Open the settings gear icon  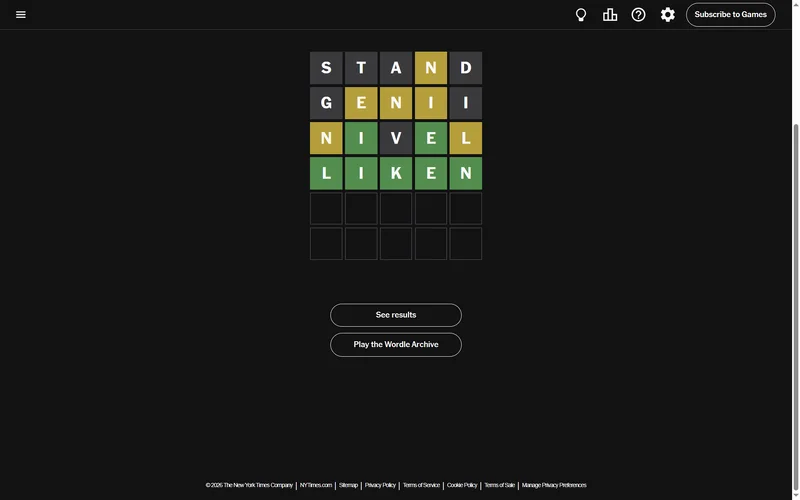click(x=667, y=15)
